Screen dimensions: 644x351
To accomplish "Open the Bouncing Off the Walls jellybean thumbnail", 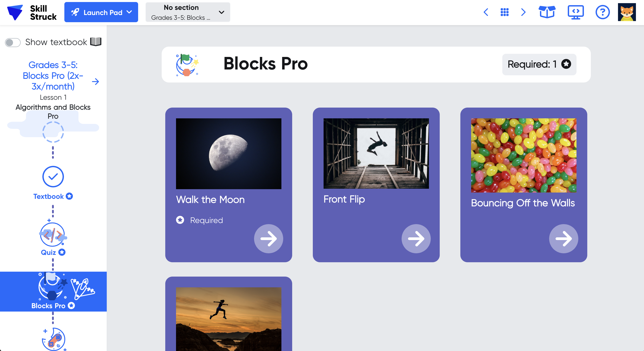I will [x=524, y=155].
